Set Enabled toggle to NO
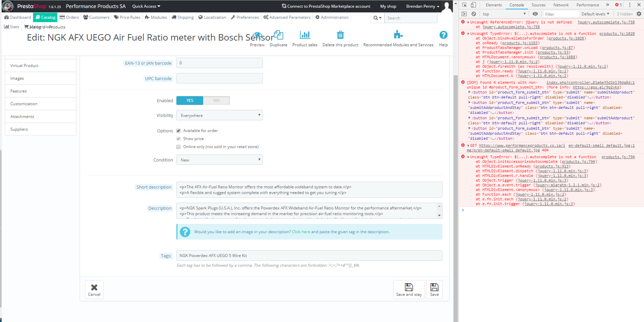Image resolution: width=644 pixels, height=322 pixels. click(x=217, y=100)
